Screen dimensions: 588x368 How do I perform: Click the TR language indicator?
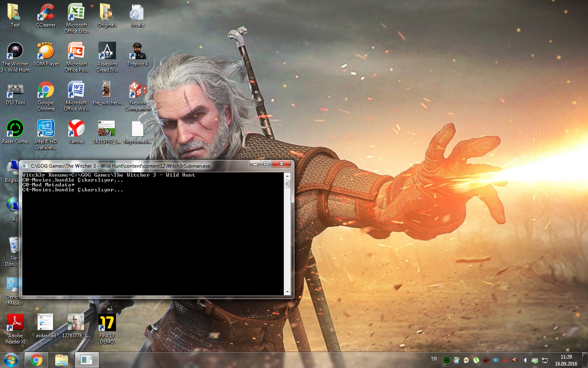click(x=434, y=359)
